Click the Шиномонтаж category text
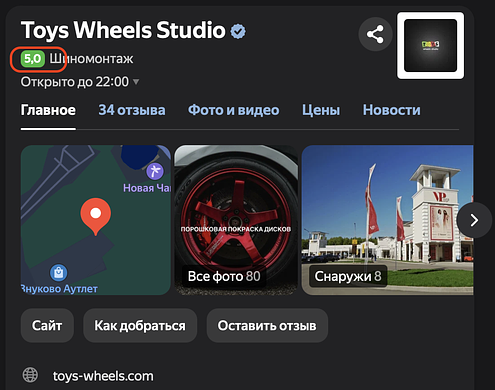Viewport: 495px width, 390px height. click(x=91, y=59)
